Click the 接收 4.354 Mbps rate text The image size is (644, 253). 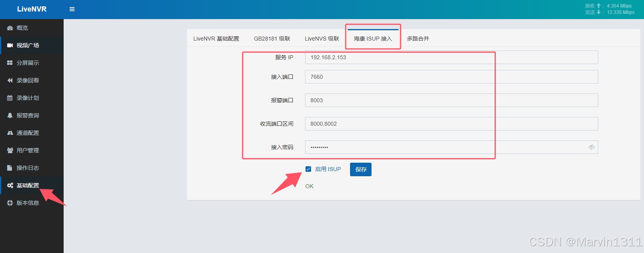[608, 6]
